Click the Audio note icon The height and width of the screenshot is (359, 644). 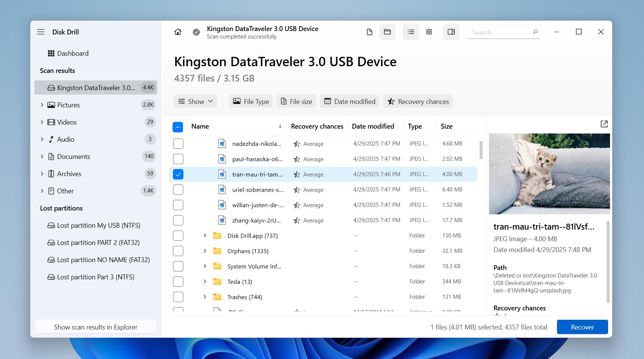pyautogui.click(x=51, y=139)
